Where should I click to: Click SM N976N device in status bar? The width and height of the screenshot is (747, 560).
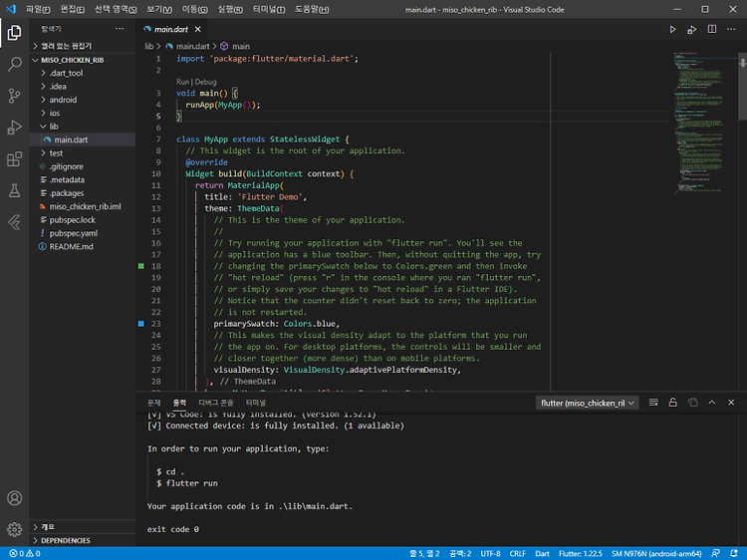click(656, 554)
